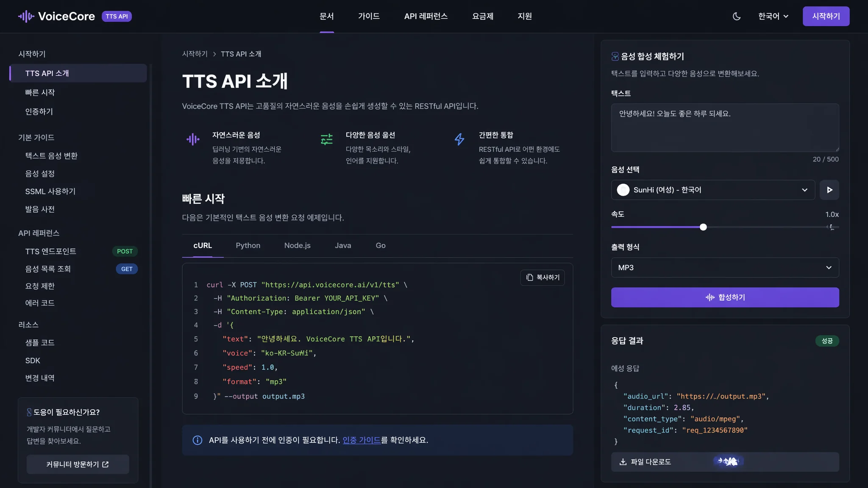Click the 1.0x speed value
This screenshot has width=868, height=488.
[x=832, y=214]
